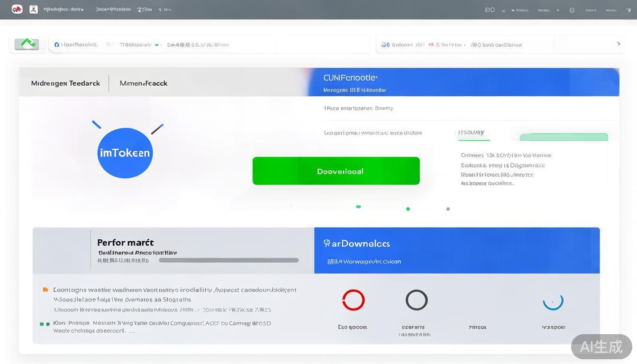
Task: Click the blue arDownalccs banner panel
Action: tap(456, 250)
